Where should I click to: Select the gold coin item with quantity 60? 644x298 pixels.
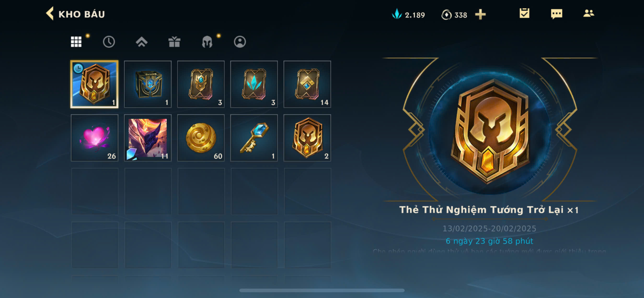(x=201, y=138)
